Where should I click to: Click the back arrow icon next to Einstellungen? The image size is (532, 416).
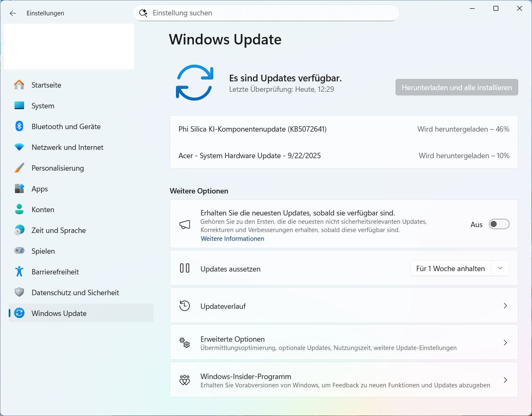[13, 13]
